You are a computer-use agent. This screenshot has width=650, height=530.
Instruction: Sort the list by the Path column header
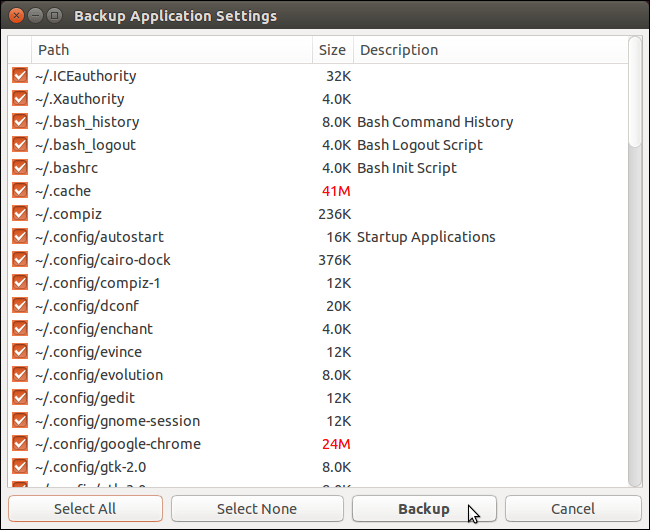(170, 50)
